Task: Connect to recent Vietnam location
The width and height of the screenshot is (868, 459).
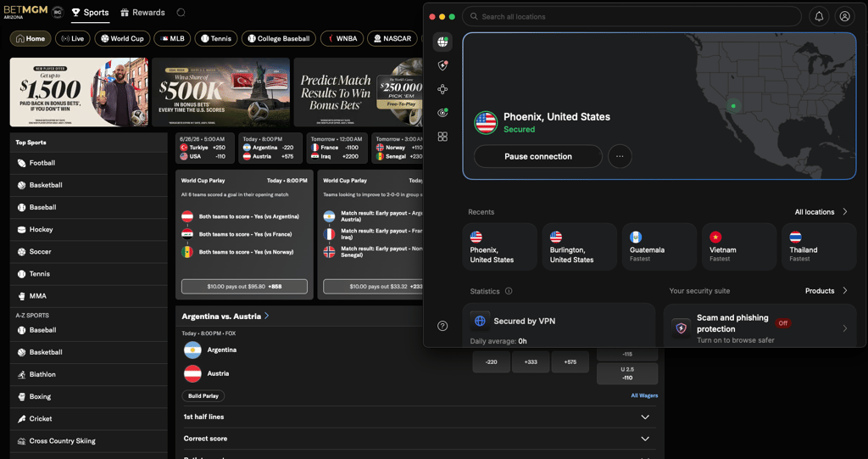Action: click(x=739, y=247)
